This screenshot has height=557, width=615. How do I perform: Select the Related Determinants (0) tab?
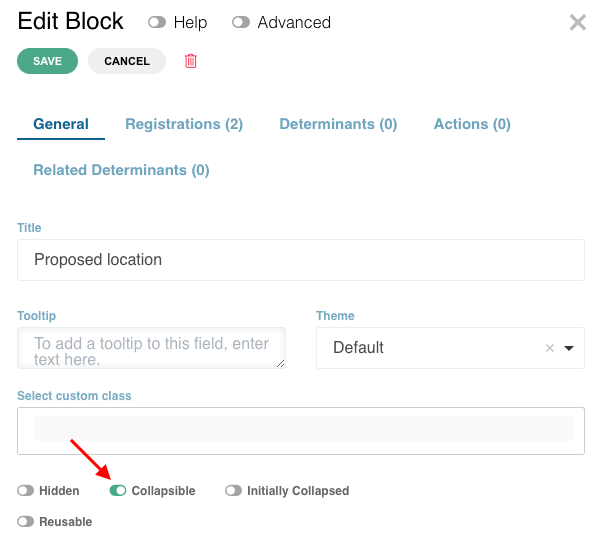tap(121, 170)
